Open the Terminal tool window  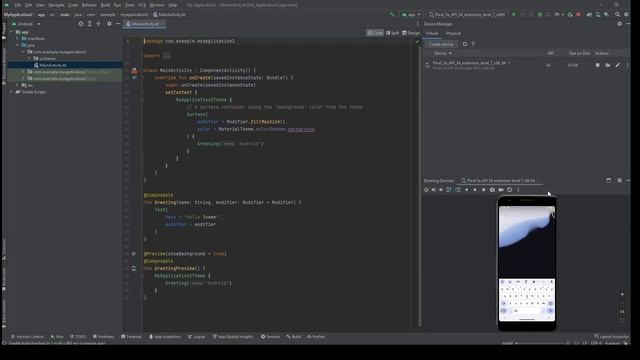tap(131, 337)
